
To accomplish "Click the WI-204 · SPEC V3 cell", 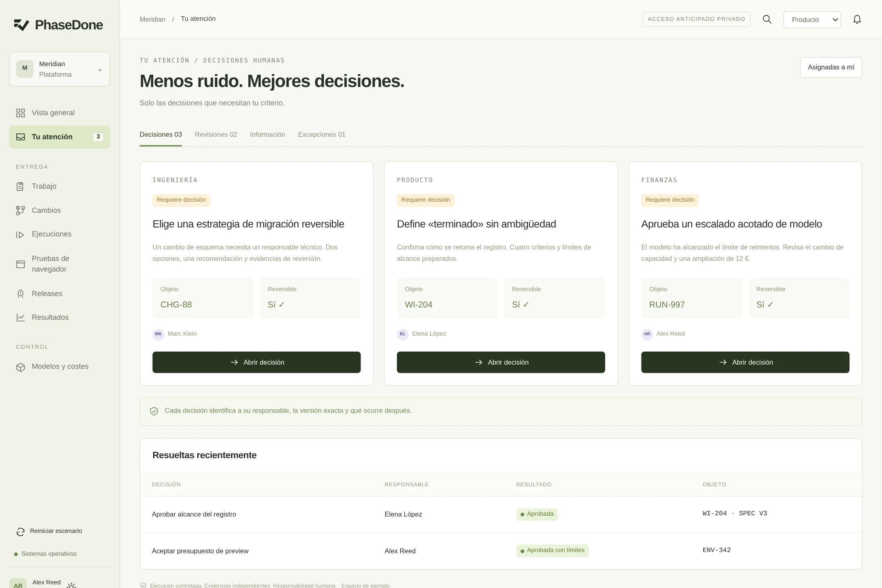I will coord(735,514).
